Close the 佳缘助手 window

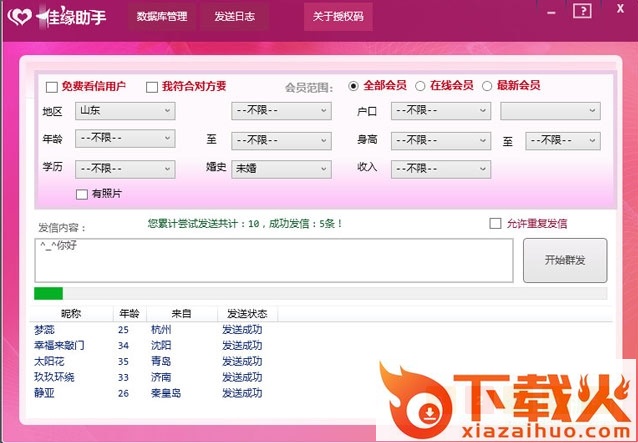[x=620, y=9]
